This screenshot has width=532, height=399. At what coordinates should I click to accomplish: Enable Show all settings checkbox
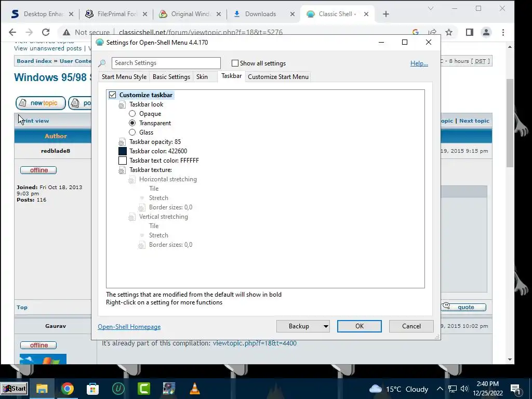(235, 63)
